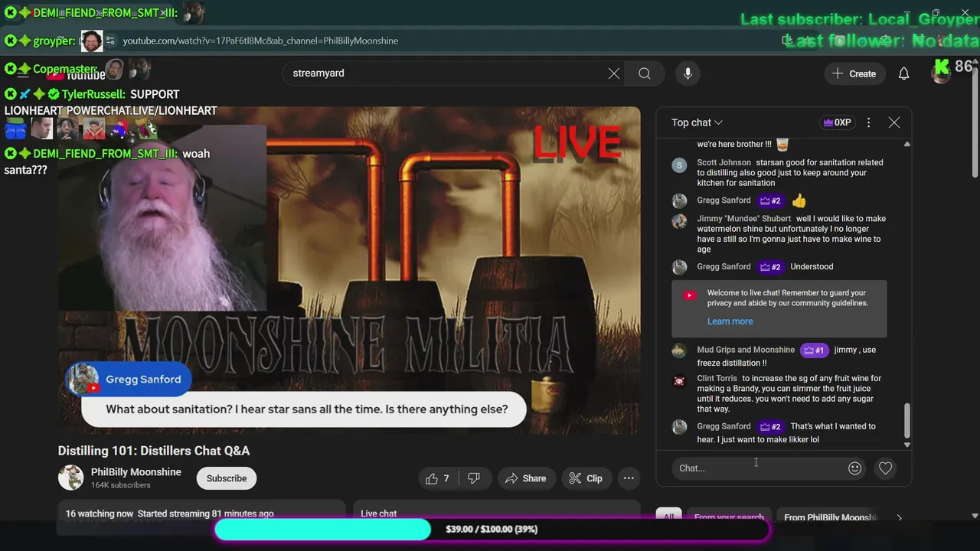The height and width of the screenshot is (551, 980).
Task: Open the account avatar menu
Action: pyautogui.click(x=941, y=73)
